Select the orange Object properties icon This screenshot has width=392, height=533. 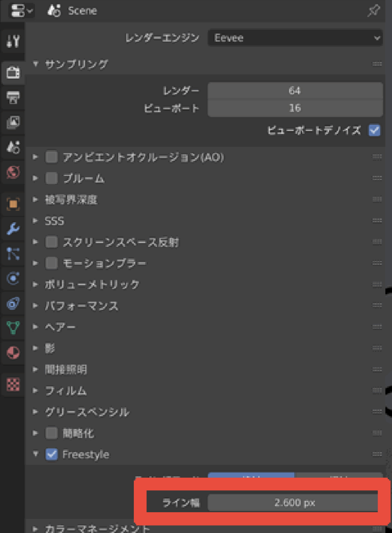click(x=13, y=204)
